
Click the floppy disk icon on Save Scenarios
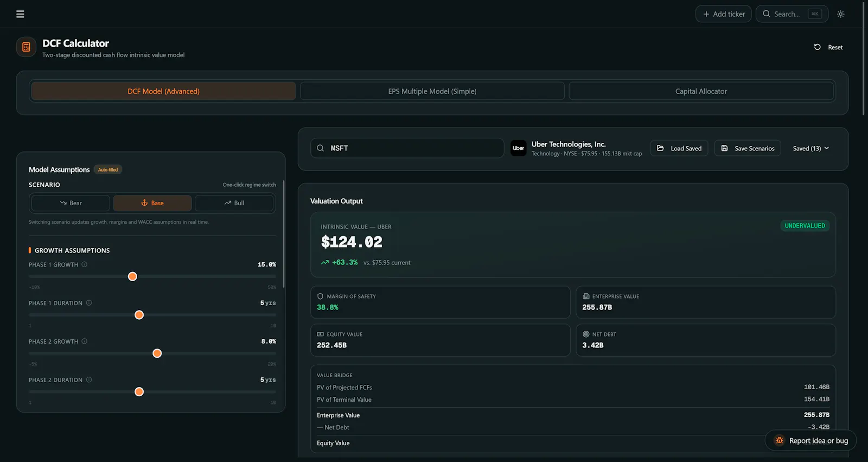[724, 148]
